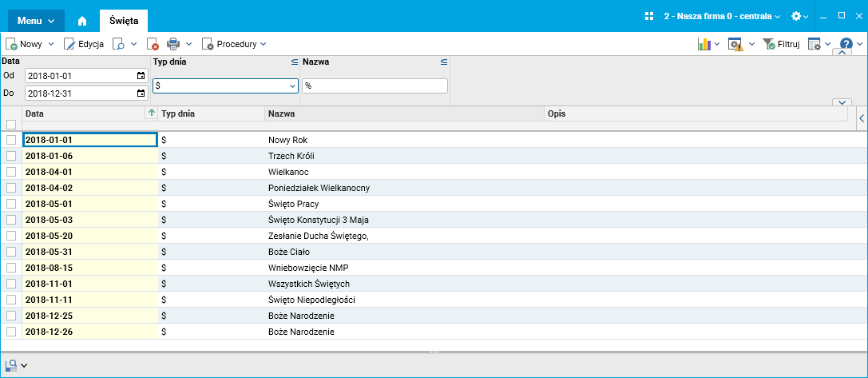
Task: Click the table view settings icon
Action: pos(814,44)
